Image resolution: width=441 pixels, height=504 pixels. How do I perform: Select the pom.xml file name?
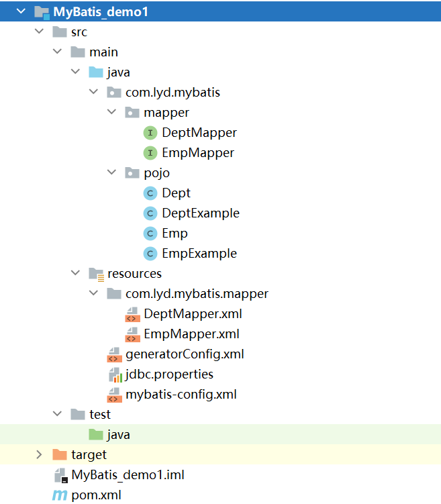[96, 495]
